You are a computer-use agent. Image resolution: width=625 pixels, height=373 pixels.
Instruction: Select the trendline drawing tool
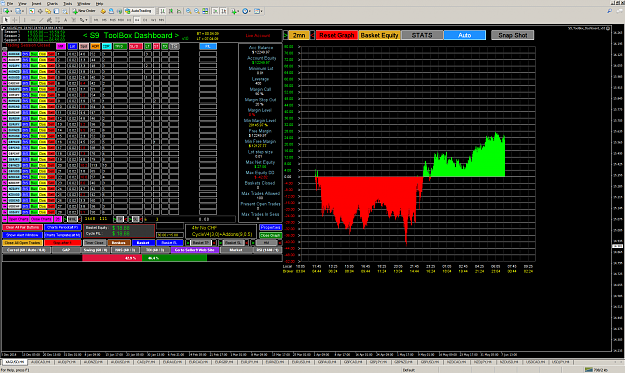coord(41,20)
